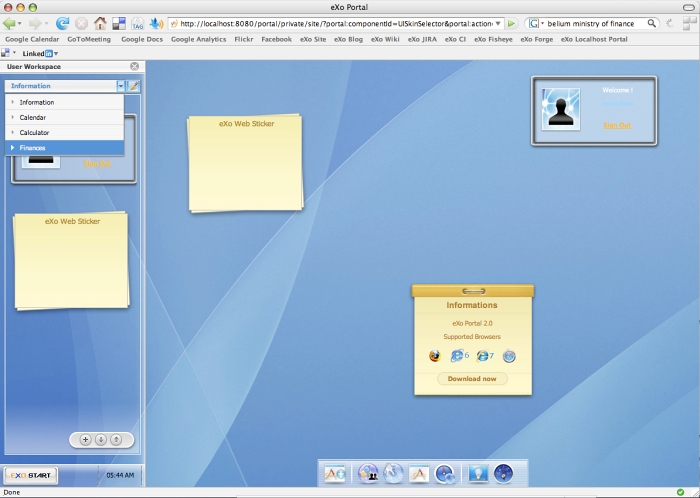This screenshot has width=700, height=498.
Task: Click the browser reload icon
Action: pyautogui.click(x=63, y=23)
